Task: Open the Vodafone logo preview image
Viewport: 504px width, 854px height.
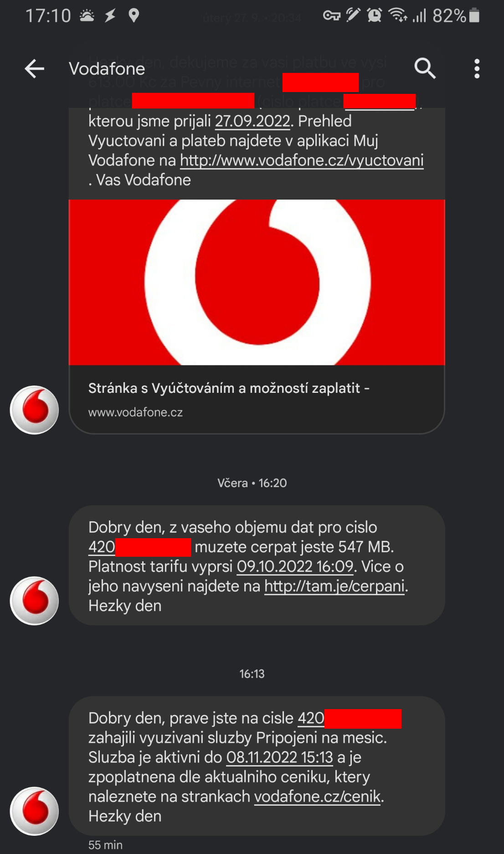Action: tap(257, 282)
